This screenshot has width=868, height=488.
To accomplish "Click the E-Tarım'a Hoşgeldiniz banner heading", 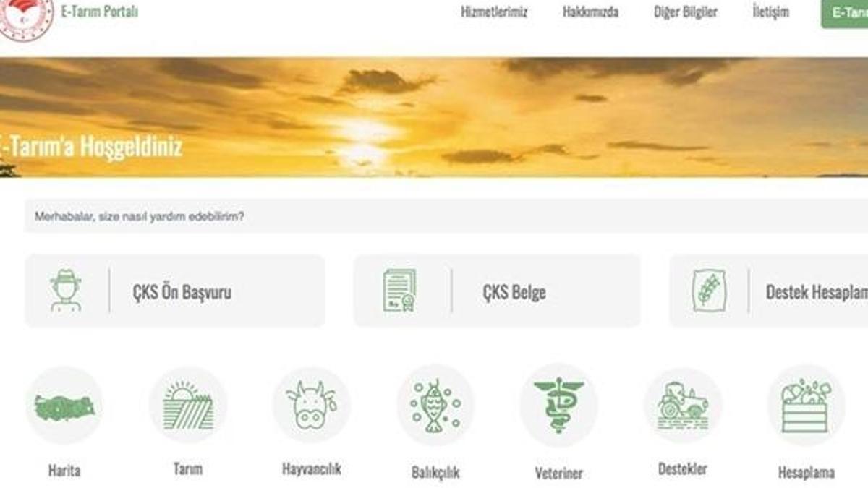I will [x=91, y=147].
